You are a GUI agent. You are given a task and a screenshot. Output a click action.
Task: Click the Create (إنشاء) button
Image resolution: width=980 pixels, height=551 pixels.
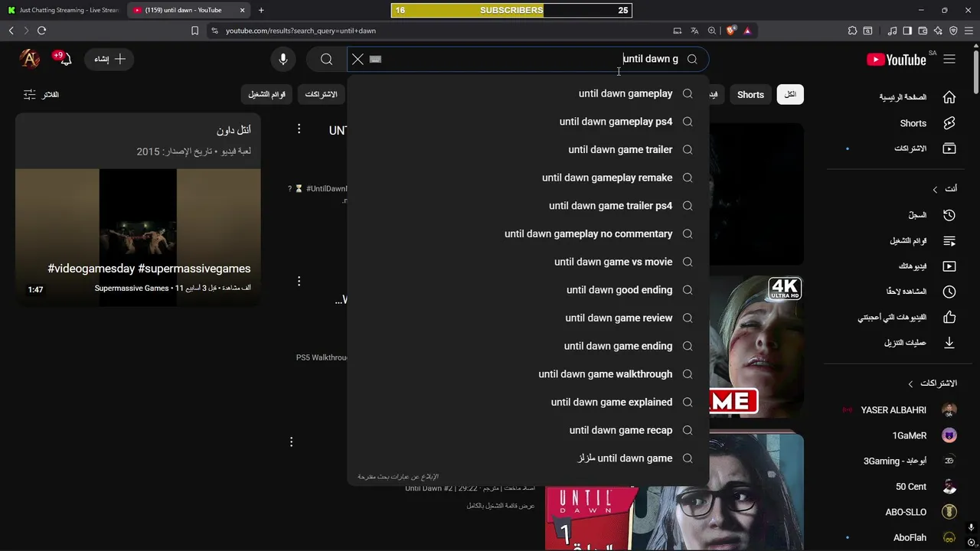(109, 59)
